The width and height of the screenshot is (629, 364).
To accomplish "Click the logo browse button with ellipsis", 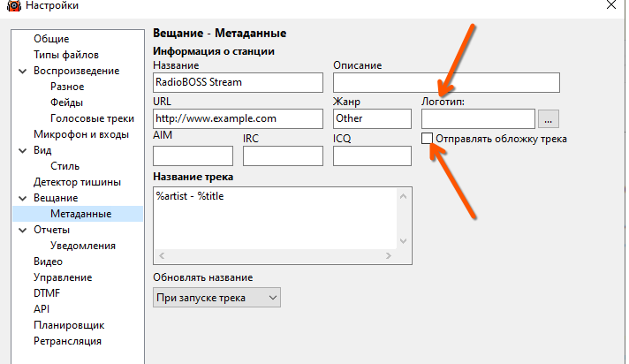I will [549, 118].
